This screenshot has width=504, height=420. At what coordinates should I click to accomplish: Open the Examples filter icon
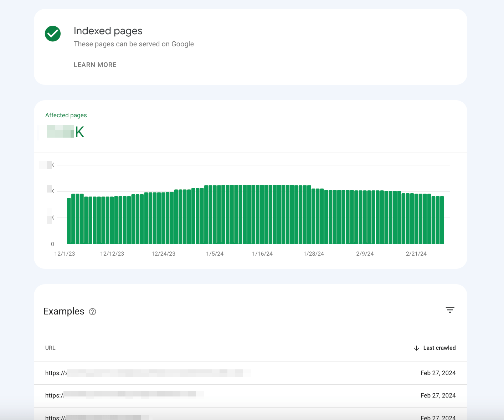pyautogui.click(x=450, y=310)
